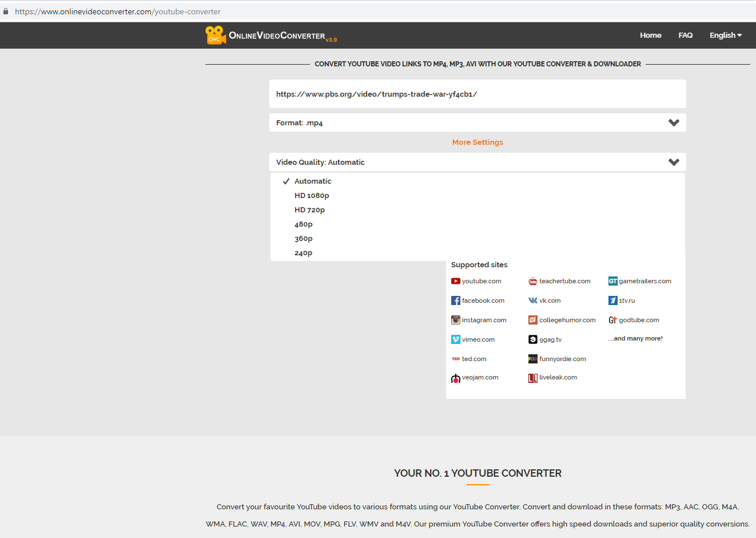Click the gametrailers.com text label

coord(645,281)
